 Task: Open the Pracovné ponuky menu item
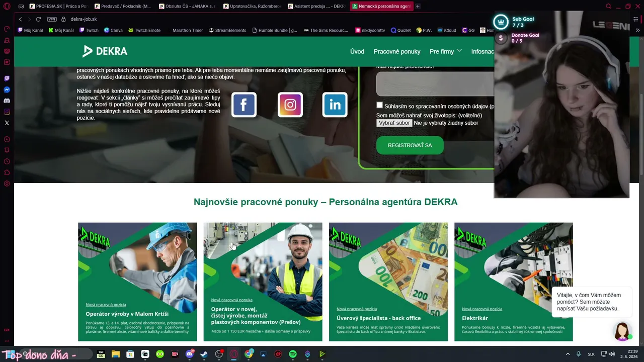pyautogui.click(x=397, y=51)
